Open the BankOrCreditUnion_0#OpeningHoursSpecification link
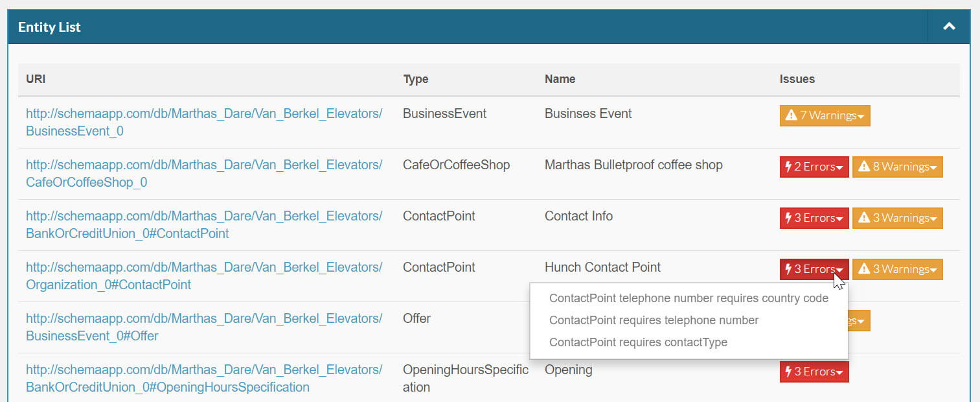The height and width of the screenshot is (402, 980). [203, 379]
